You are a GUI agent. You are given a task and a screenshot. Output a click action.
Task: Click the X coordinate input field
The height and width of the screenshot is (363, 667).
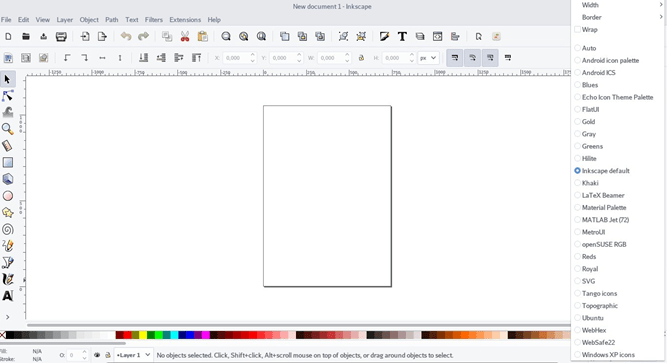point(235,58)
